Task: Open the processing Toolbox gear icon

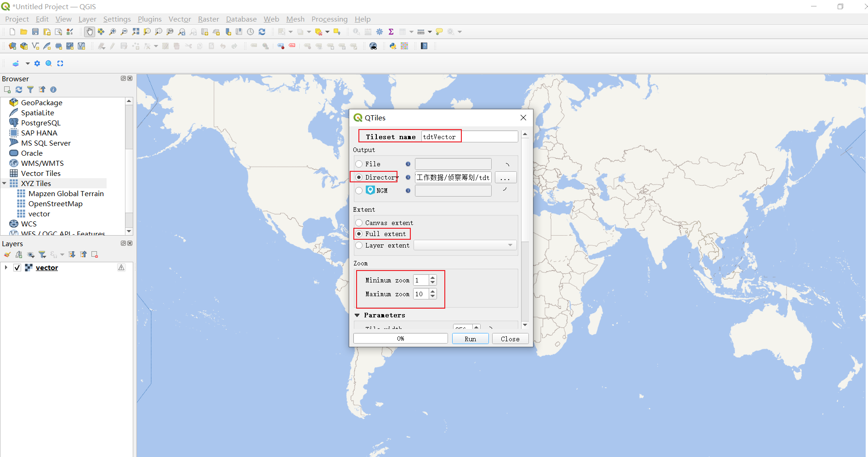Action: tap(380, 32)
